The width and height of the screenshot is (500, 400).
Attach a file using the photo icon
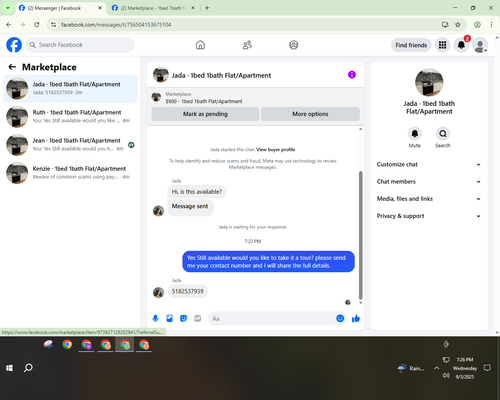[169, 318]
